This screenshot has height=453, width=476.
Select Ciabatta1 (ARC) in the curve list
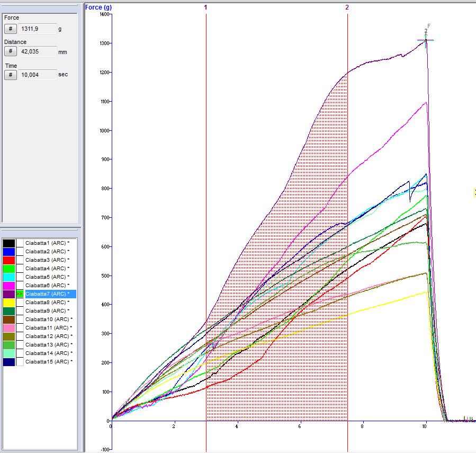pos(47,243)
